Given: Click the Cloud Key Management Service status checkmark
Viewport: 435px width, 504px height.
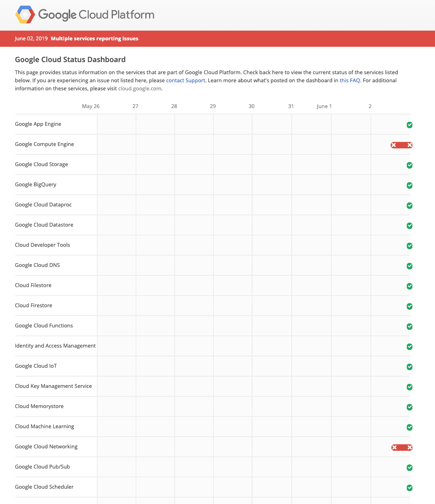Looking at the screenshot, I should (409, 387).
